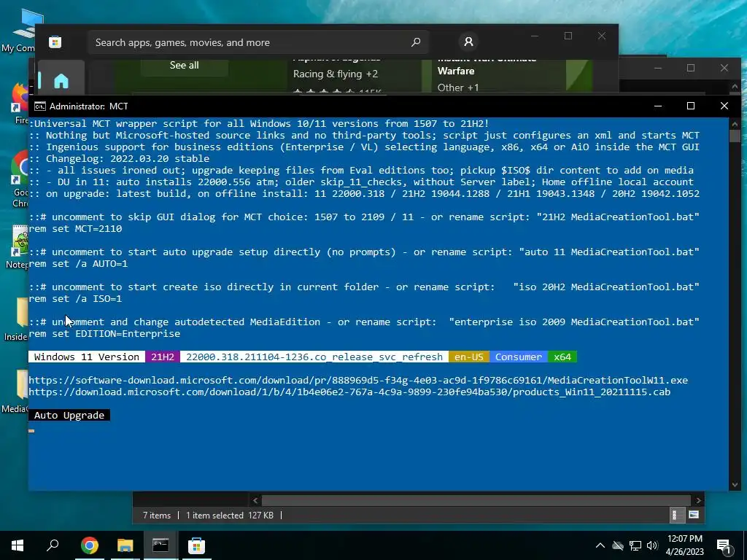Open the volume speaker tray icon
This screenshot has width=747, height=560.
652,545
